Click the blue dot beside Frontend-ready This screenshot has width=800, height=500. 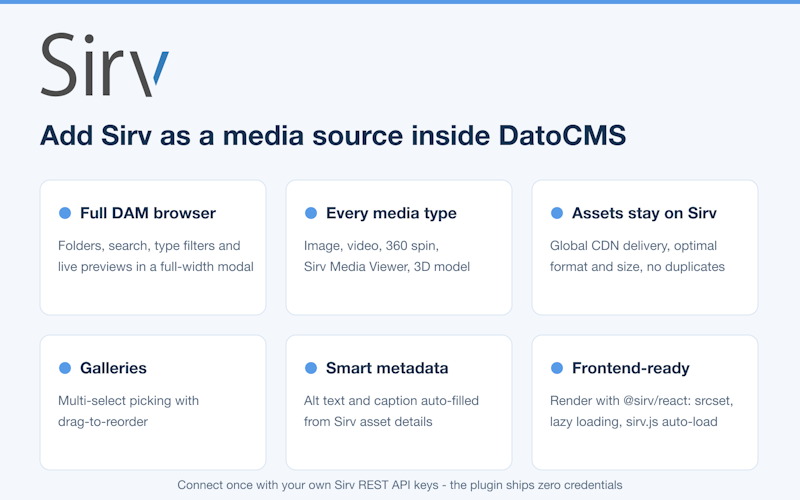pyautogui.click(x=557, y=368)
